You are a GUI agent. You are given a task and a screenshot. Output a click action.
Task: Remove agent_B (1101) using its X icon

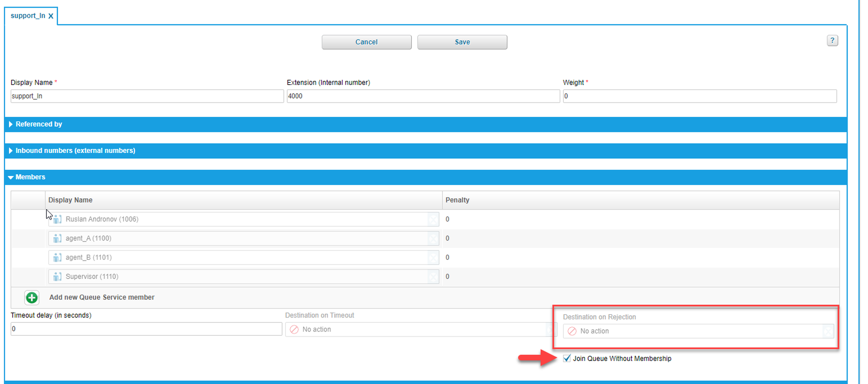click(433, 258)
